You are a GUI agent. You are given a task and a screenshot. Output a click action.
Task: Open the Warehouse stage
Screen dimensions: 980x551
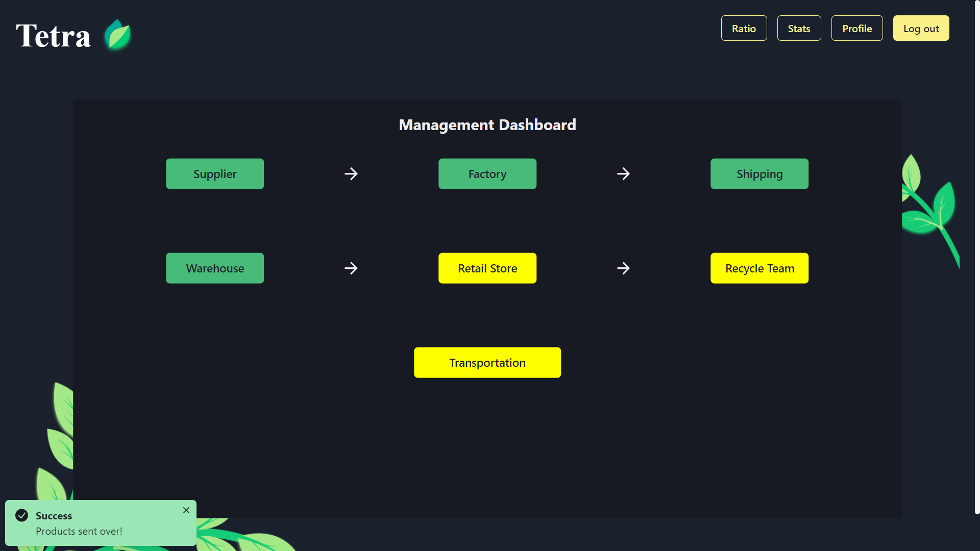[215, 268]
